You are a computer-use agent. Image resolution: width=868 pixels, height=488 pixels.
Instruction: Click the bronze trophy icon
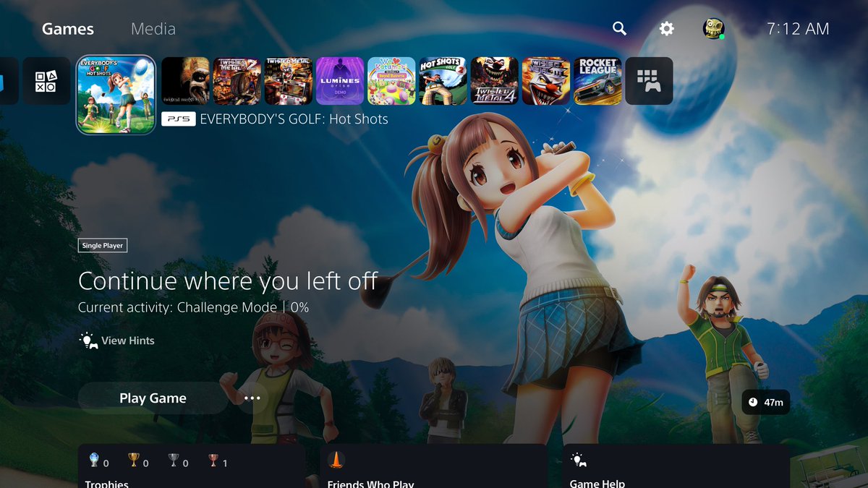(x=213, y=460)
